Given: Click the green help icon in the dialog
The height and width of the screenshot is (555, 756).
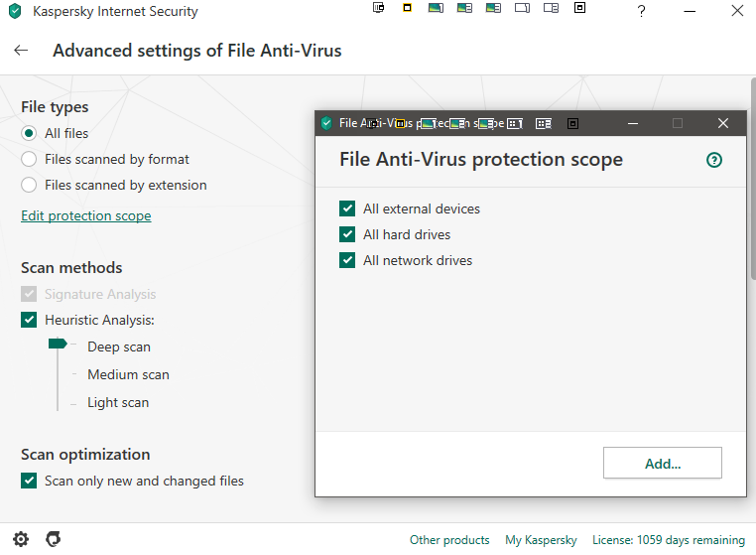Looking at the screenshot, I should click(713, 160).
